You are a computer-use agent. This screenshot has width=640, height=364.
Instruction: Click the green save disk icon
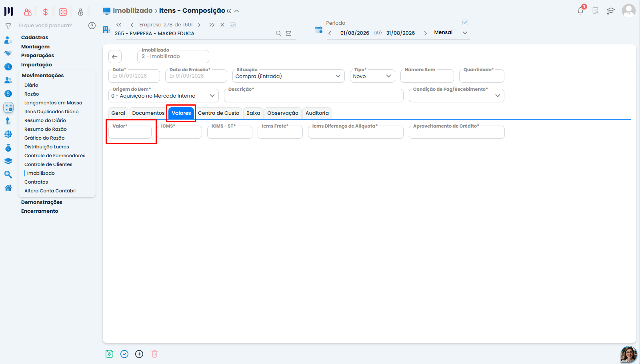(x=109, y=354)
